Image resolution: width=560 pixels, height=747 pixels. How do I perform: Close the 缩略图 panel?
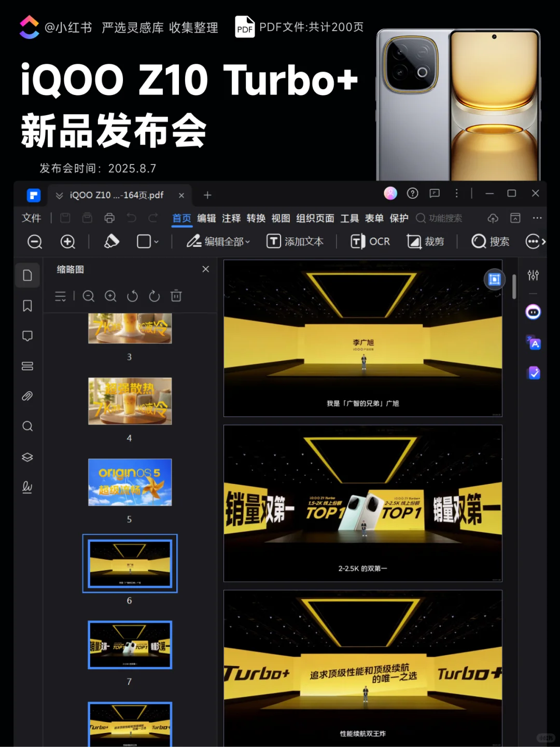pos(205,269)
